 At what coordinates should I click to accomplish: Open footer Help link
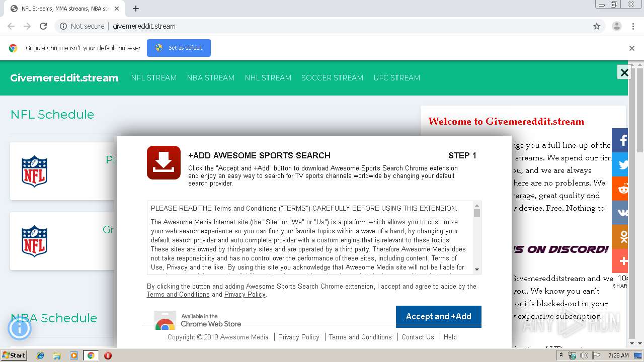(x=450, y=337)
